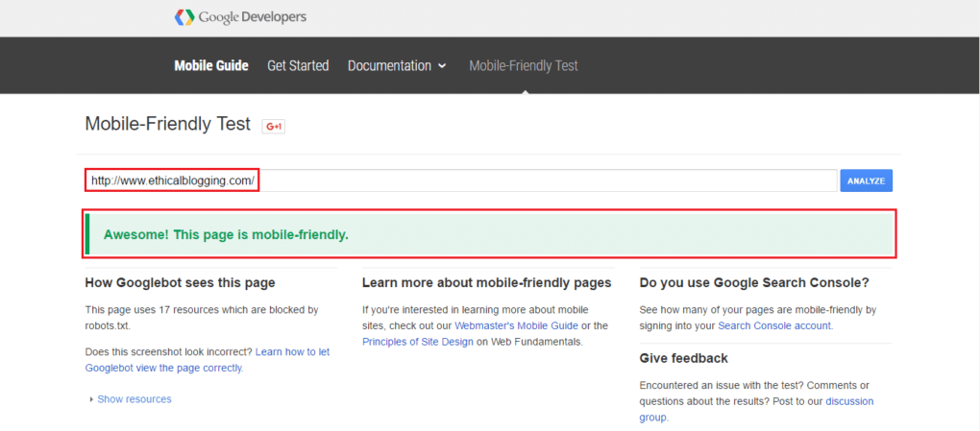Click the Do you use Google Search Console heading
This screenshot has width=980, height=431.
pos(753,282)
